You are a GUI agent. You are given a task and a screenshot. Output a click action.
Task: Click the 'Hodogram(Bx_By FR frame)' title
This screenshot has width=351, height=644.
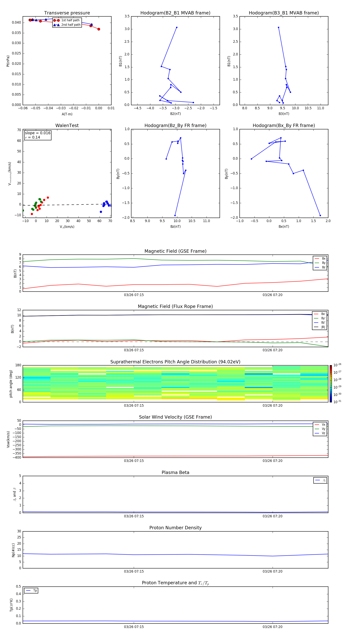284,125
